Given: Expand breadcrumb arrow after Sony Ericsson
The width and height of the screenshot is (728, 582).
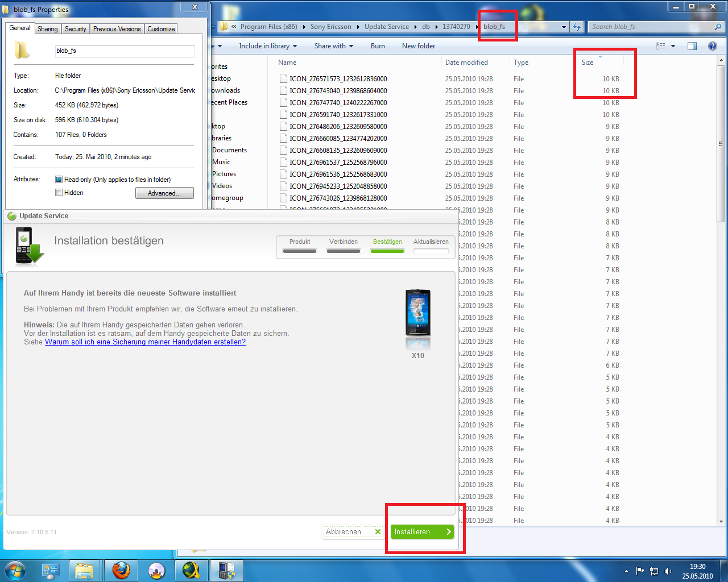Looking at the screenshot, I should (358, 27).
